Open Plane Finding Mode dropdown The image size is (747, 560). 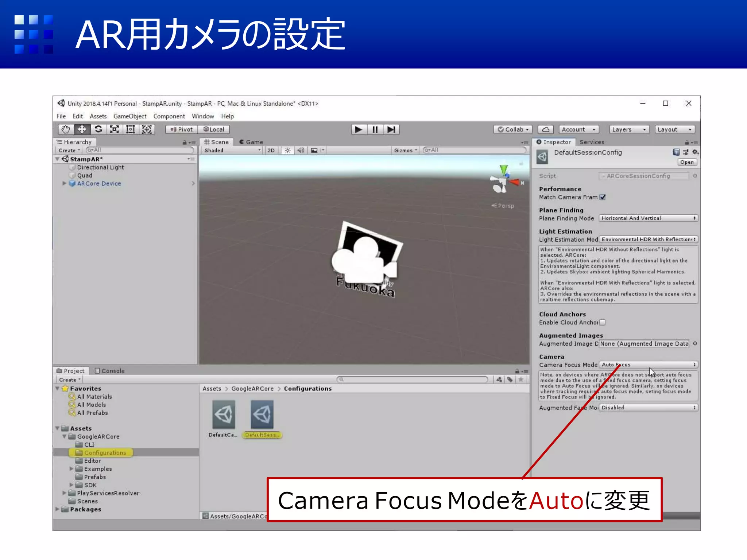pos(648,218)
